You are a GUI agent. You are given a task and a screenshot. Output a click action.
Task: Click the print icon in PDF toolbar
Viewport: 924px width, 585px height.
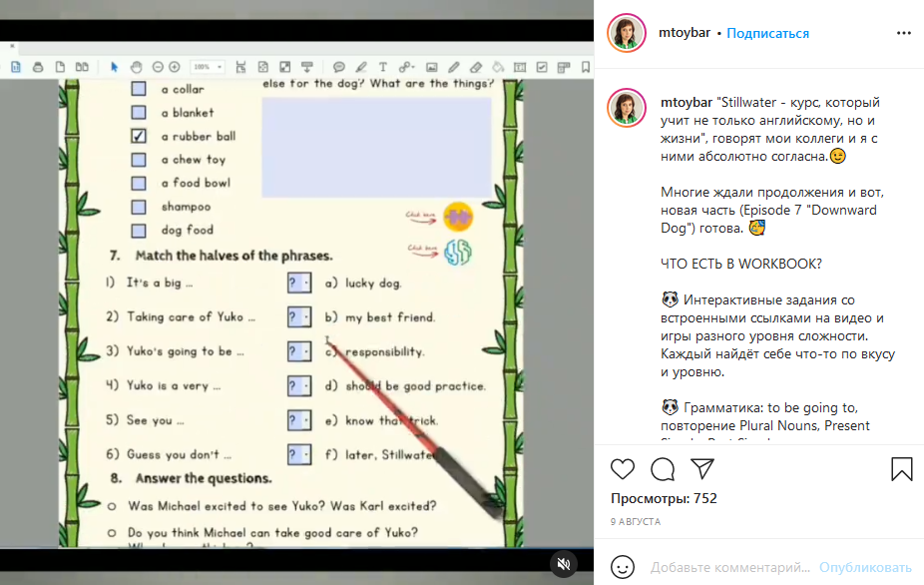(38, 67)
